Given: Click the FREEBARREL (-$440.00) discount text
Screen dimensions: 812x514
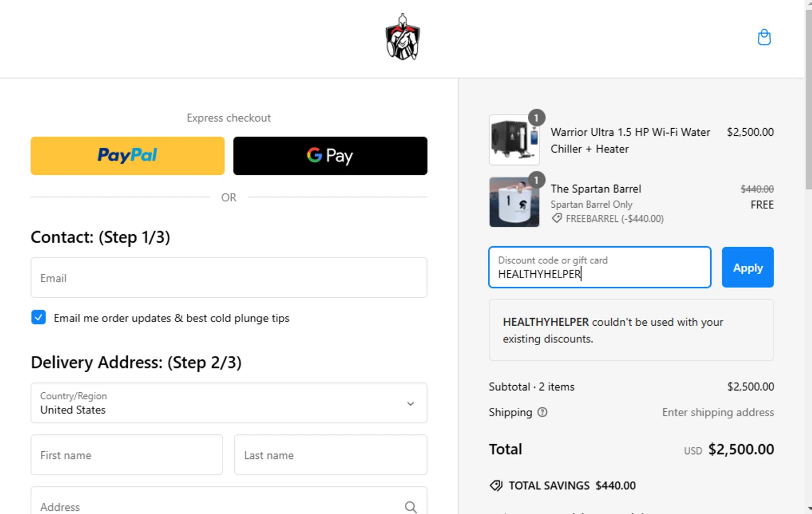Looking at the screenshot, I should point(614,219).
